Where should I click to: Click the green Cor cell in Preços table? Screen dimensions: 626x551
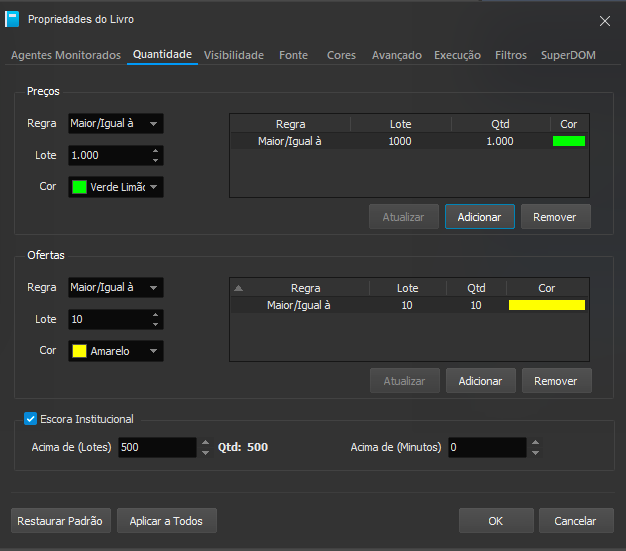click(x=569, y=141)
